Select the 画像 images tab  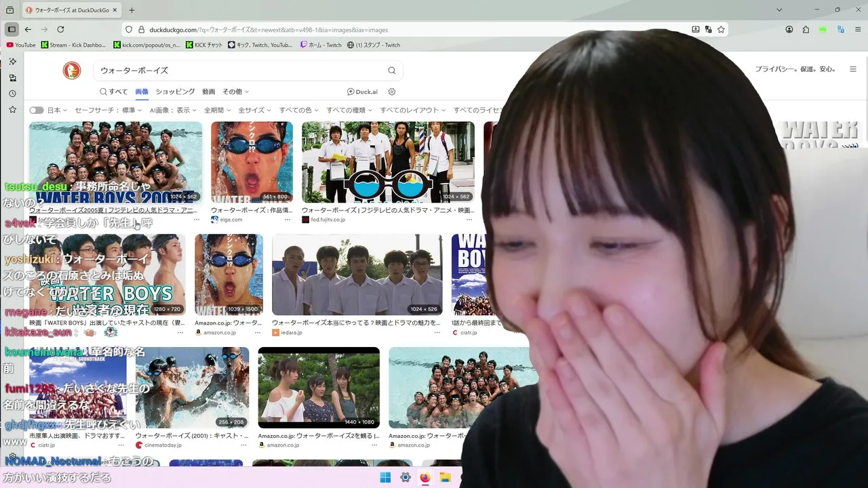pos(142,91)
